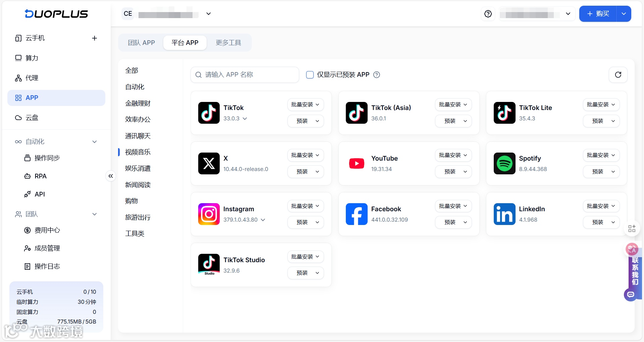Click the LinkedIn app icon

[504, 214]
